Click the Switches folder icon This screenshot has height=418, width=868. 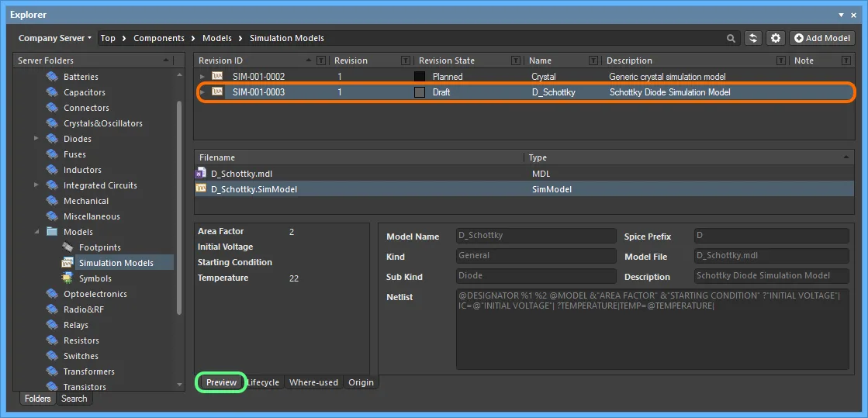[52, 356]
